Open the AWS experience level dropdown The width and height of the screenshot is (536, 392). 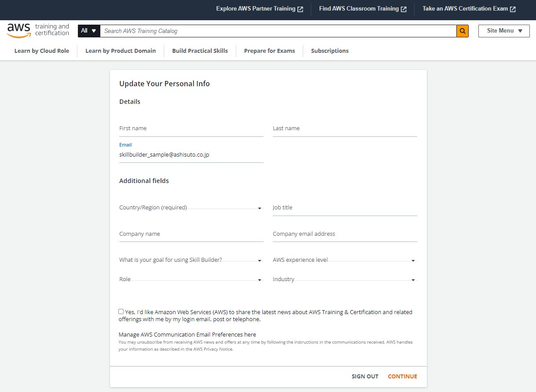(x=344, y=260)
